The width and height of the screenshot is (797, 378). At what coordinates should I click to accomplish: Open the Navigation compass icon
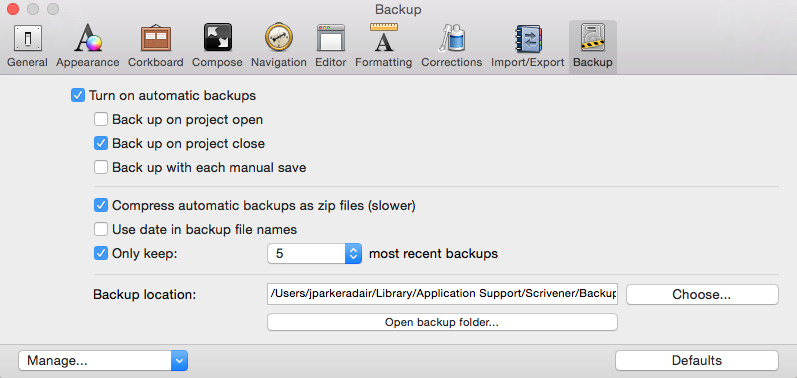pos(279,38)
